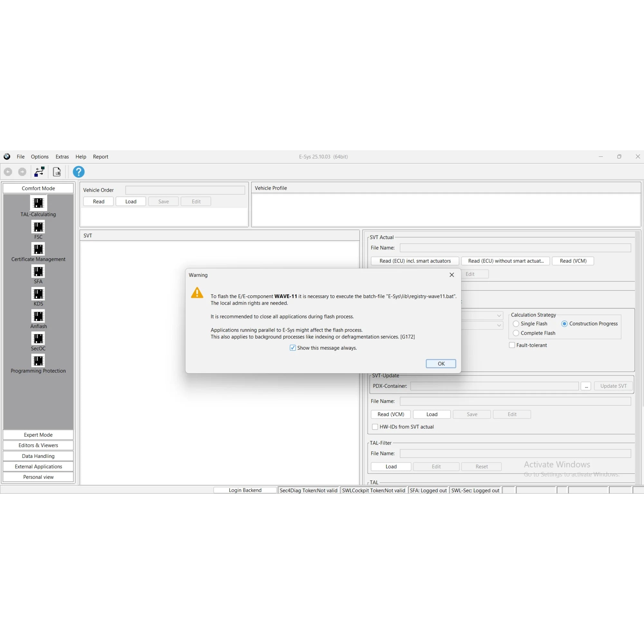The width and height of the screenshot is (644, 644).
Task: Click Read (VCM) under SVT-Update
Action: point(391,414)
